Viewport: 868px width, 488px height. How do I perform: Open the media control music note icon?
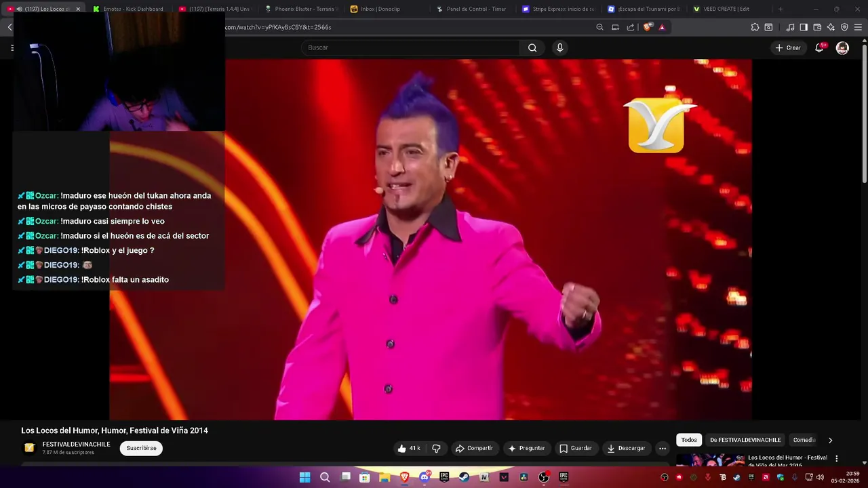coord(790,27)
